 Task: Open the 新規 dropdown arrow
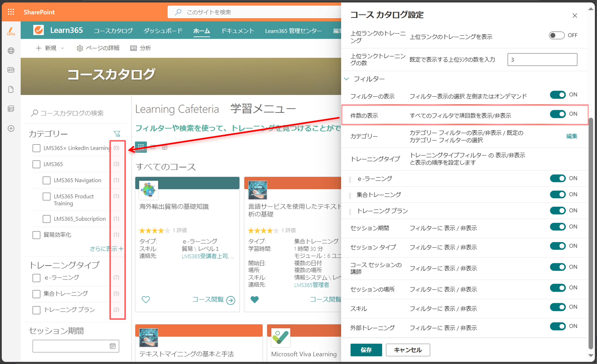(x=62, y=48)
